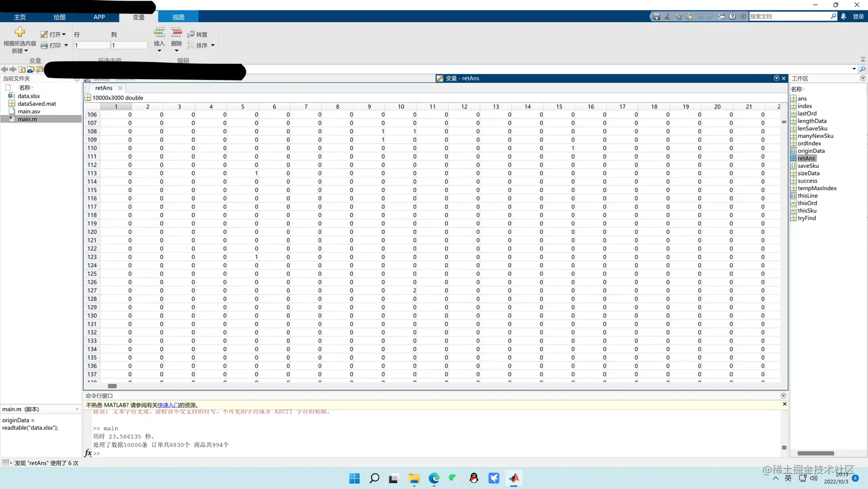Open Workspace panel actions menu
The image size is (868, 489).
[863, 78]
